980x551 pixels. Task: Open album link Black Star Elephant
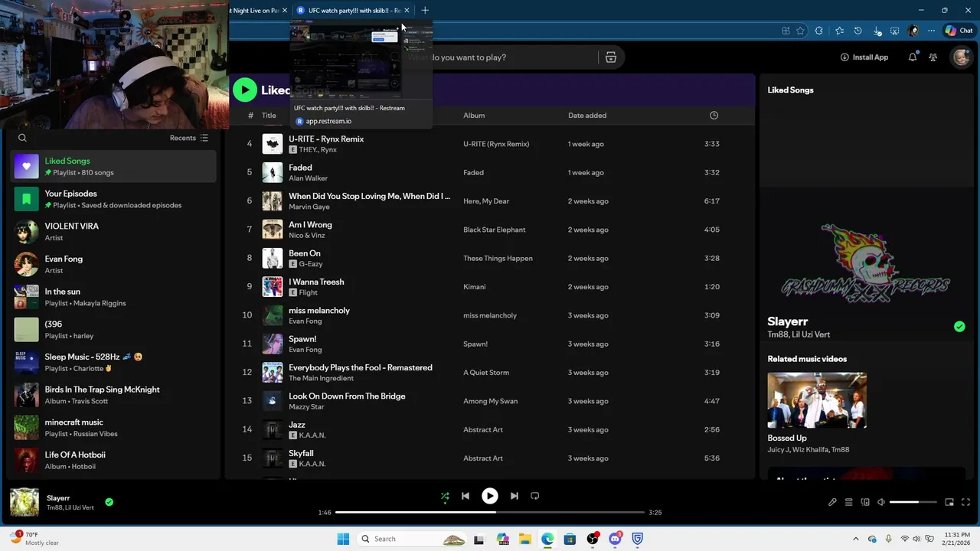point(494,230)
